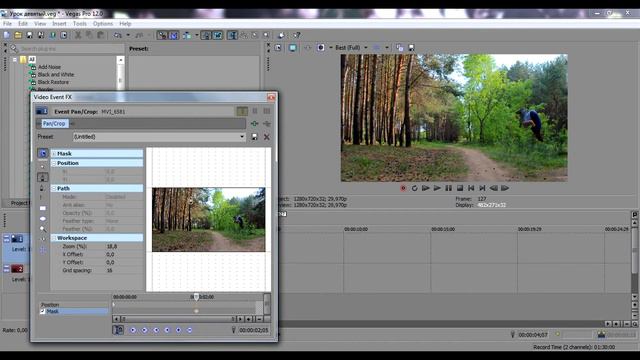Click the Save project toolbar icon
This screenshot has width=640, height=360.
coord(29,36)
